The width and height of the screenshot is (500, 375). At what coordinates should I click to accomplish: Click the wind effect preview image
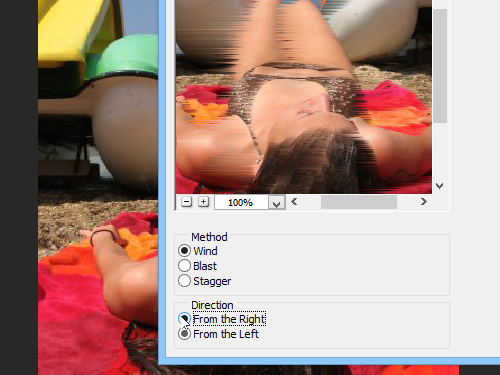pos(304,97)
